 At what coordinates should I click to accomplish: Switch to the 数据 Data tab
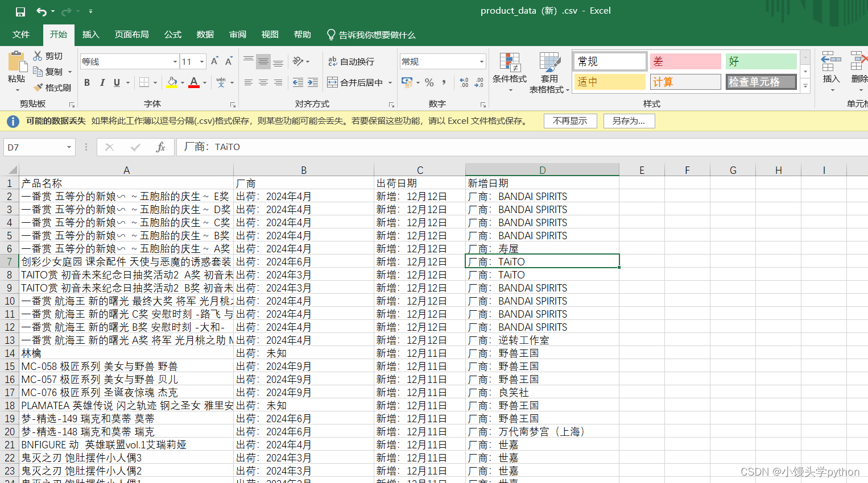(x=205, y=35)
